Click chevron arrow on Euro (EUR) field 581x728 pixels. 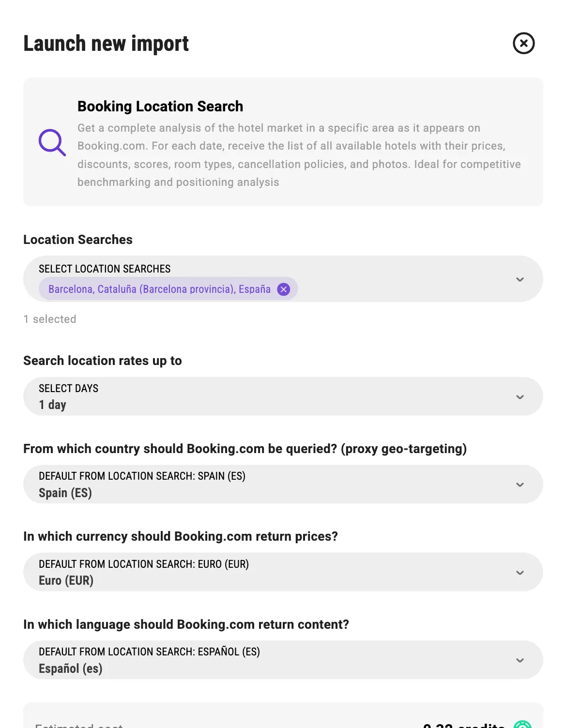[x=520, y=573]
